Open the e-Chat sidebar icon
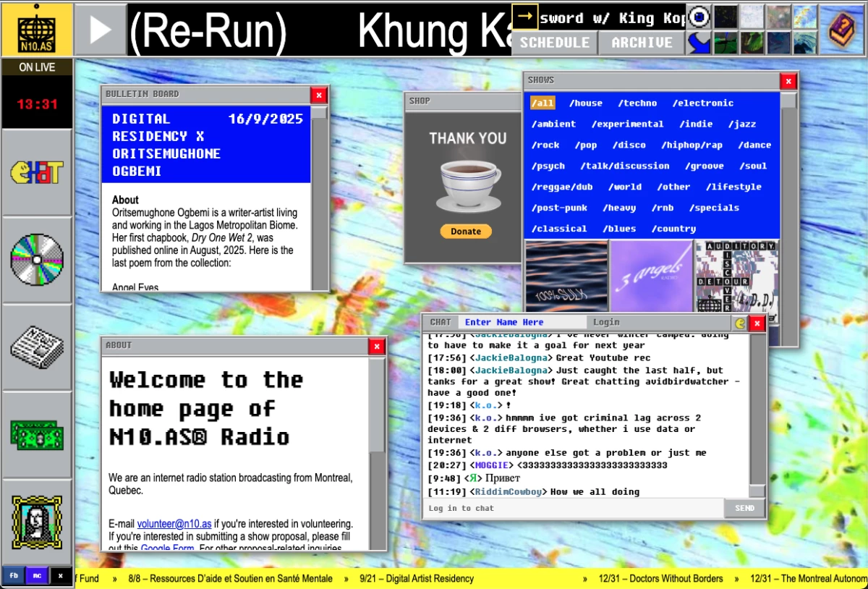Screen dimensions: 868x589 [37, 171]
